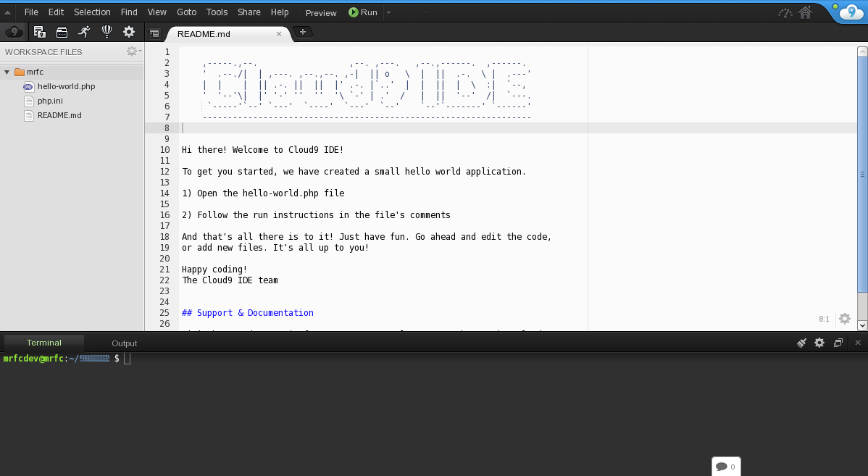The height and width of the screenshot is (476, 868).
Task: Click the Cloud9 logo in top right corner
Action: coord(851,12)
